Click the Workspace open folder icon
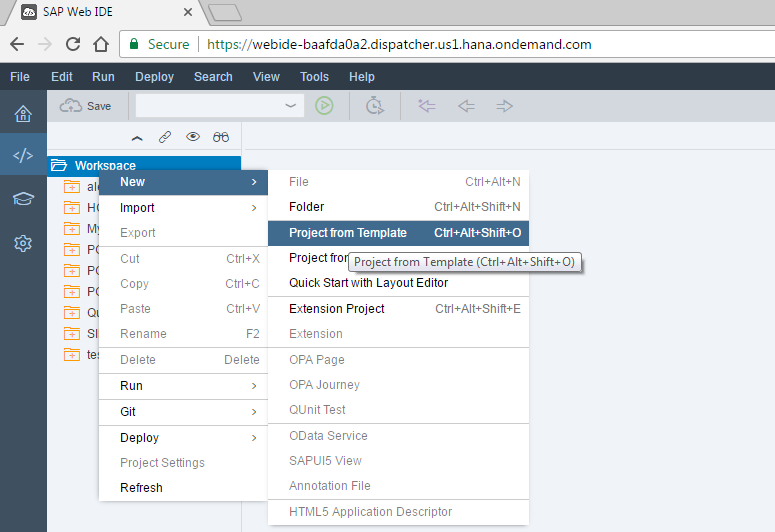The image size is (775, 532). (59, 165)
